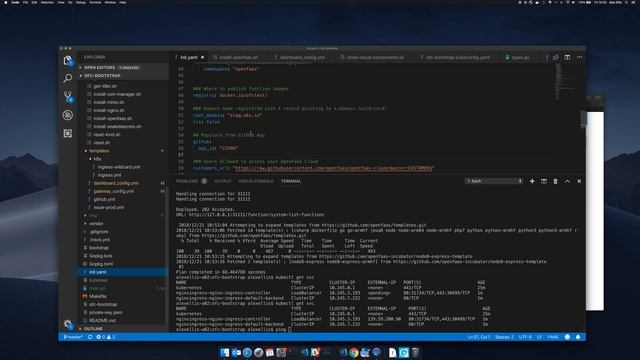This screenshot has width=640, height=360.
Task: Switch to the clone-cloud-components.sh tab
Action: coord(375,58)
